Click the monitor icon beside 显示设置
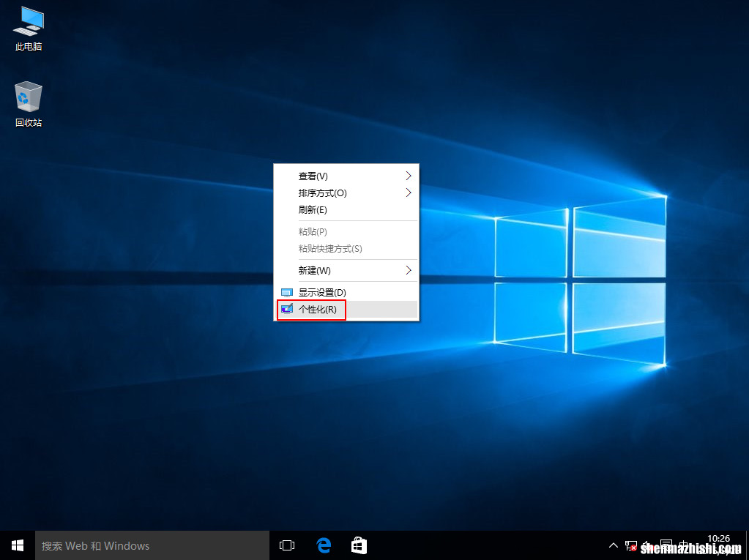This screenshot has width=749, height=560. click(286, 291)
